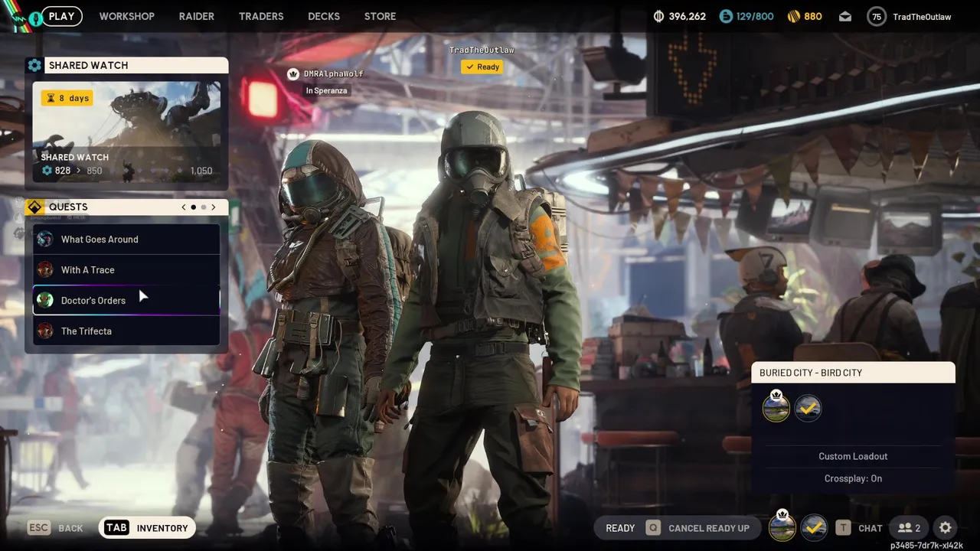Toggle the Crossplay: On setting
980x551 pixels.
(853, 478)
